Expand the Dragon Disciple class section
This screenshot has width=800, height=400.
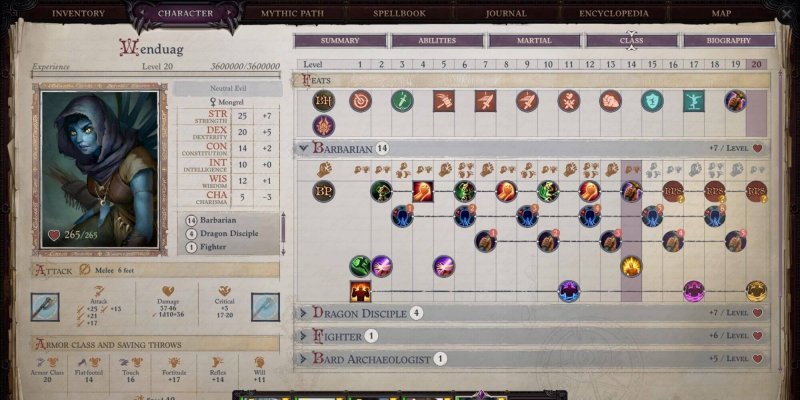[x=303, y=313]
